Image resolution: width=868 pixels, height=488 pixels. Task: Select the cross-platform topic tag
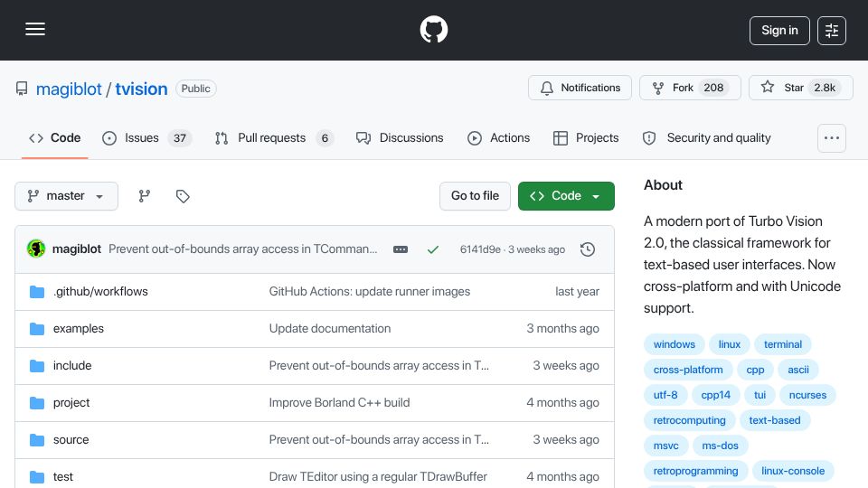(x=688, y=370)
